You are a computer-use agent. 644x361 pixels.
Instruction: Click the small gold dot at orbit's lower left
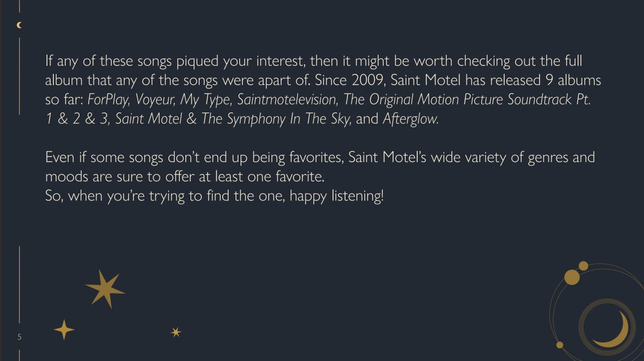click(560, 345)
